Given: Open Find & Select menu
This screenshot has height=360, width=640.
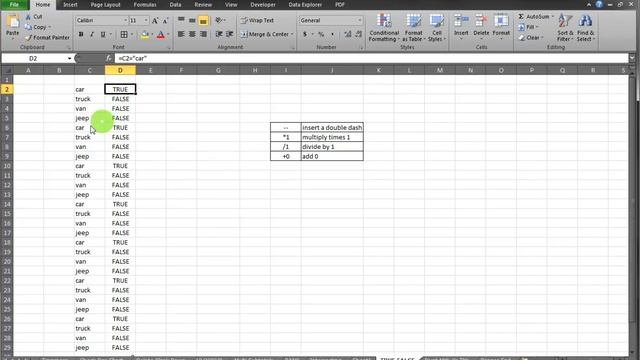Looking at the screenshot, I should [585, 27].
